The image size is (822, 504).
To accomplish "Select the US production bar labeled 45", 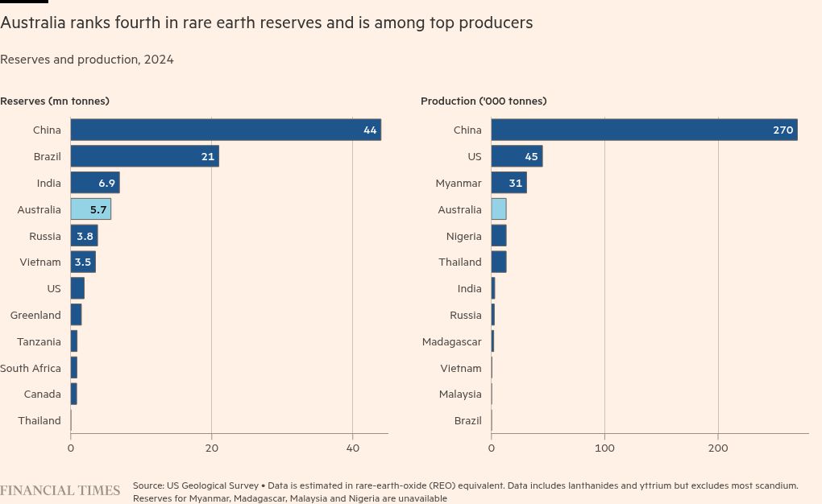I will pos(516,156).
